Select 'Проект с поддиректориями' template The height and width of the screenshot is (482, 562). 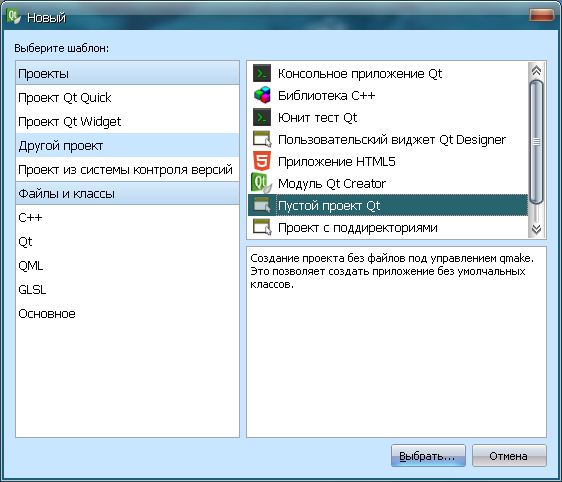(388, 227)
